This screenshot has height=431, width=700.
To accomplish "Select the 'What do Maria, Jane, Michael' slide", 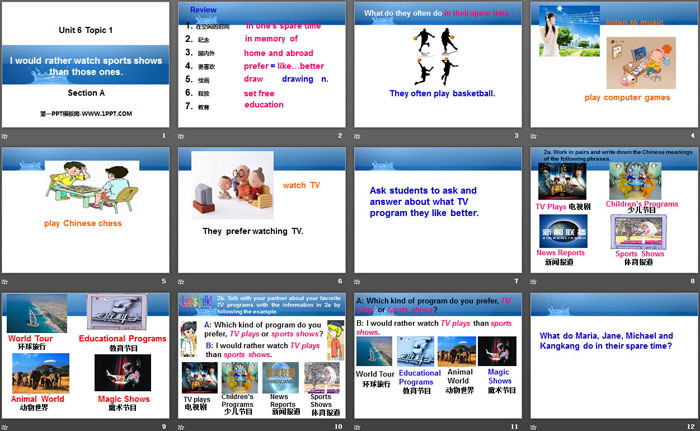I will [x=614, y=356].
